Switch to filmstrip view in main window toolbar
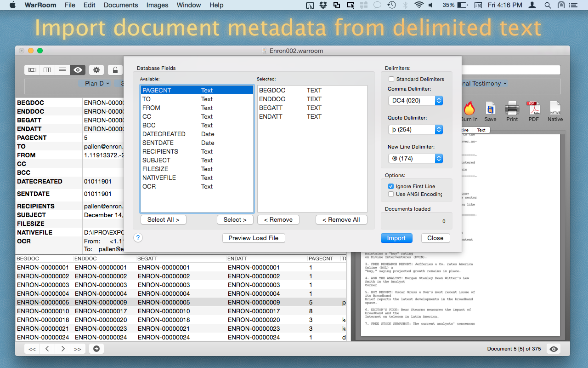Image resolution: width=588 pixels, height=368 pixels. coord(32,70)
